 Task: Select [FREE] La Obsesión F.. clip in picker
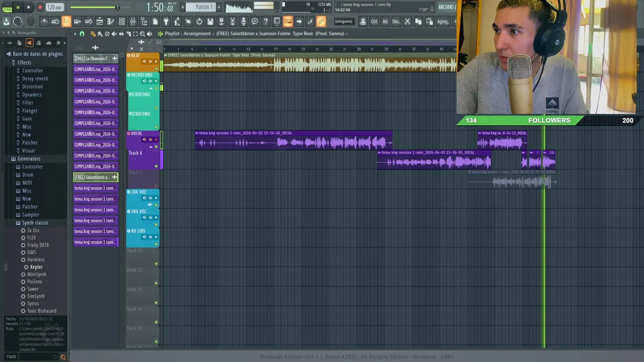coord(95,58)
